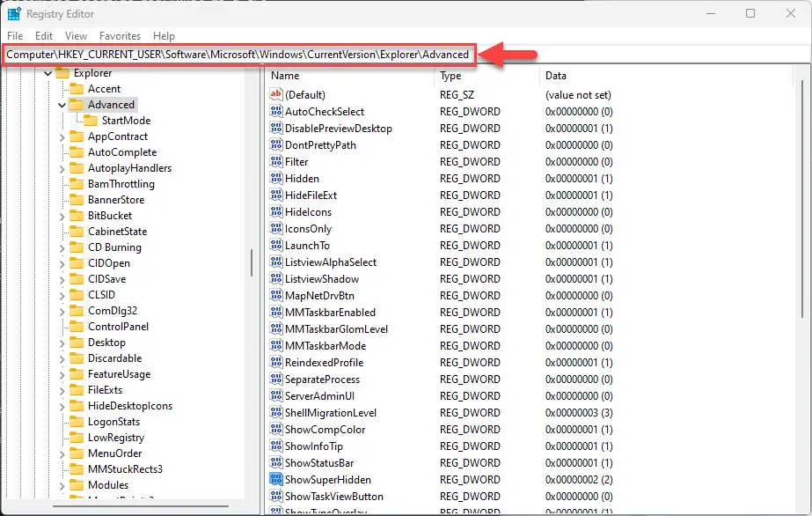Click the tree pane horizontal scrollbar
This screenshot has width=812, height=516.
coord(141,506)
